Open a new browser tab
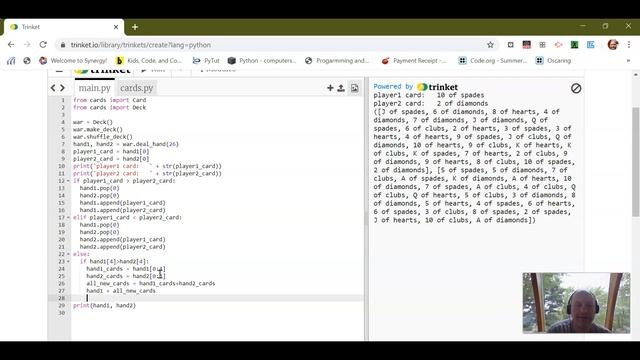 pos(135,27)
